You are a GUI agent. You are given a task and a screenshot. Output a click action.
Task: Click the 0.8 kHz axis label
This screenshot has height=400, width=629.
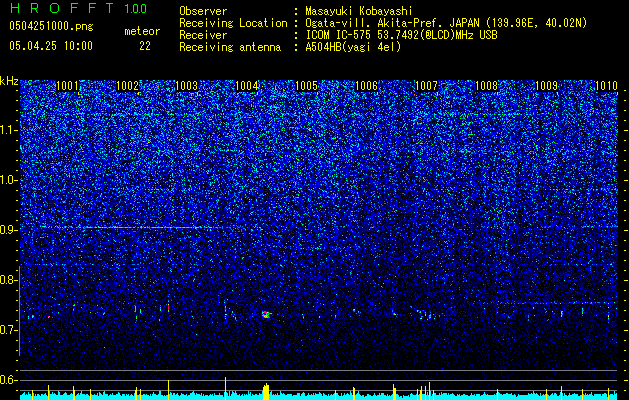point(9,280)
